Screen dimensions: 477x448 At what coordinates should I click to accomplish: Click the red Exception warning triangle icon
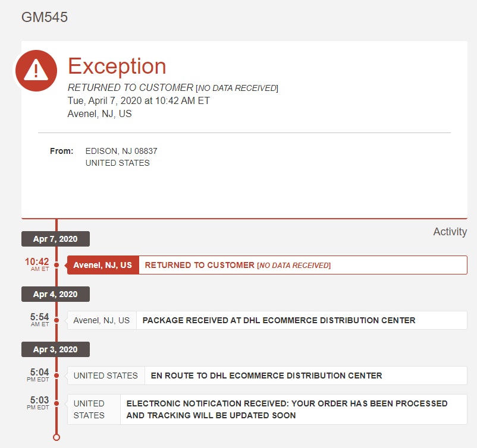(36, 71)
